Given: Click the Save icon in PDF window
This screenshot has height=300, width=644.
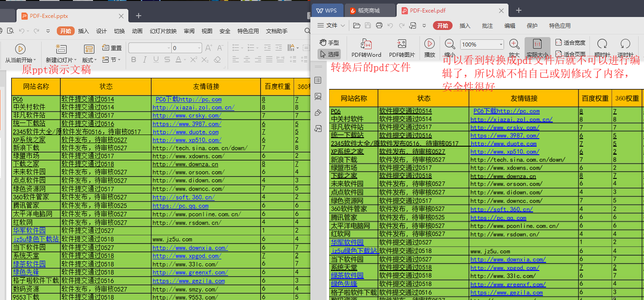Looking at the screenshot, I should coord(368,25).
